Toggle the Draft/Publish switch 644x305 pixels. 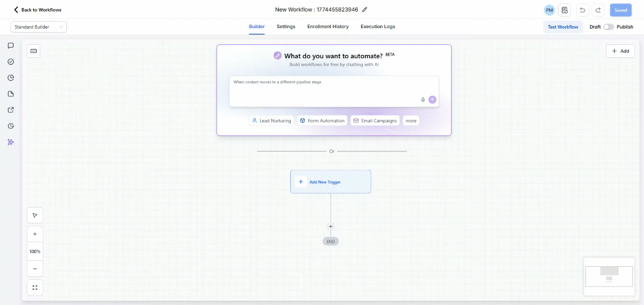click(x=609, y=27)
